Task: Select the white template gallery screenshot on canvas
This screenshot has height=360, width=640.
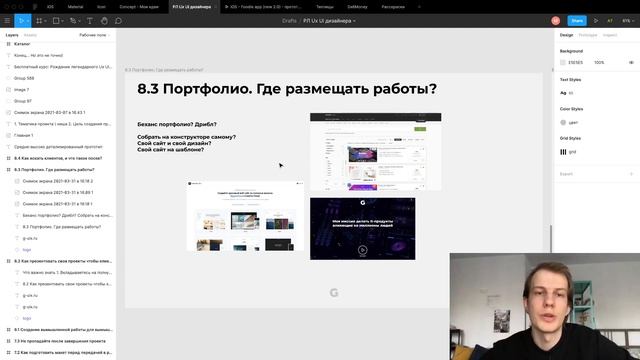Action: point(245,216)
